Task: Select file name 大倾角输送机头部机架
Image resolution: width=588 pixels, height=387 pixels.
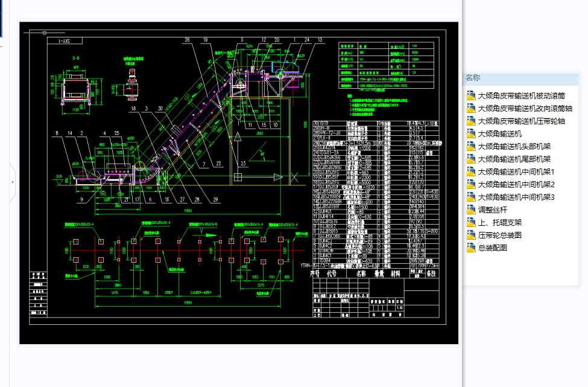Action: tap(514, 146)
